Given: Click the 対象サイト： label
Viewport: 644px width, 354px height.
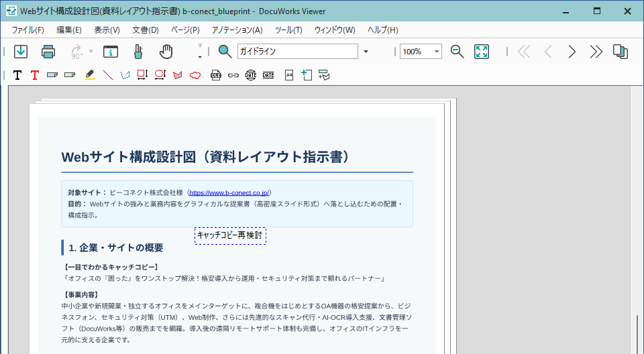Looking at the screenshot, I should click(87, 192).
